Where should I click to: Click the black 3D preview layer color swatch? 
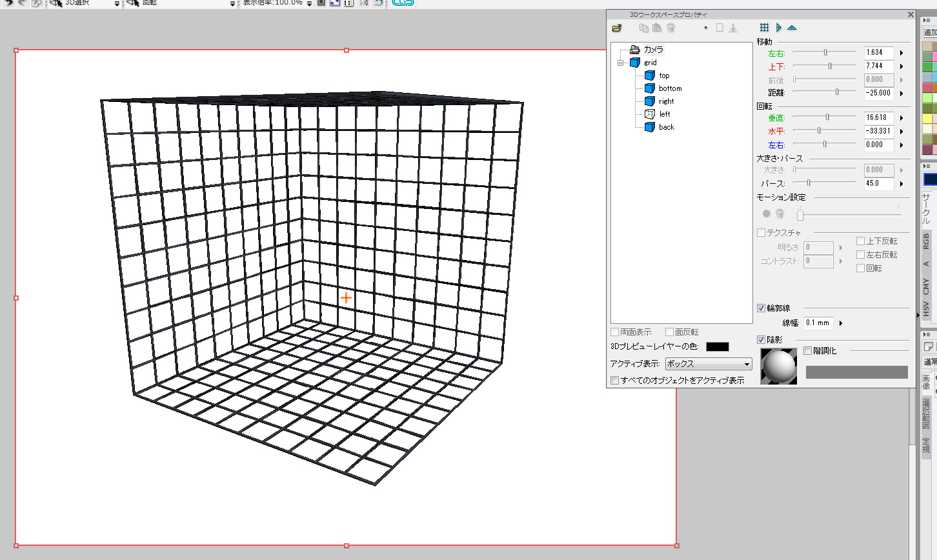(x=717, y=347)
